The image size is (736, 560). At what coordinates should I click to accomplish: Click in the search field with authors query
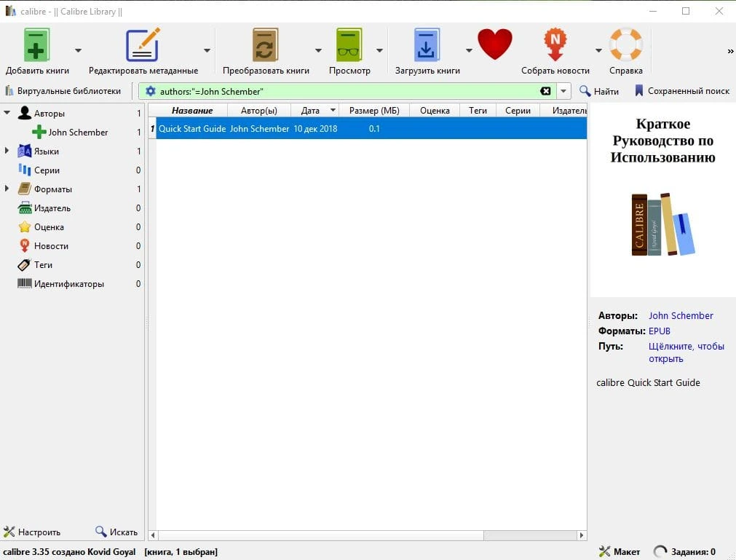pos(347,91)
